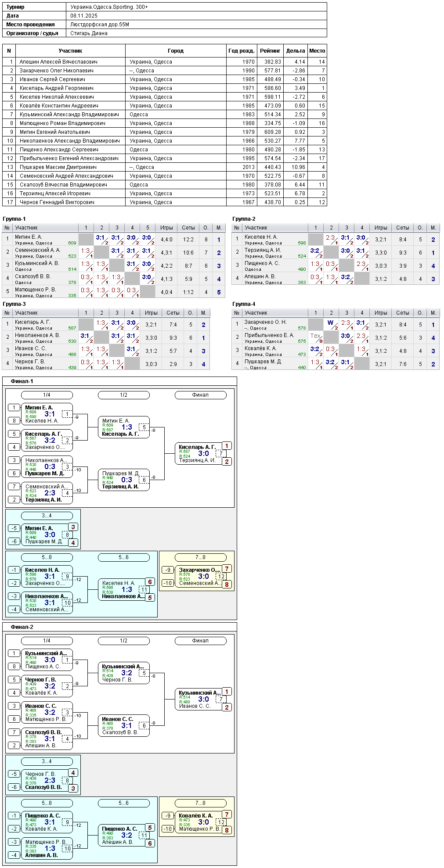Viewport: 444px width, 868px height.
Task: Click the Группа-2 heading
Action: click(x=244, y=219)
